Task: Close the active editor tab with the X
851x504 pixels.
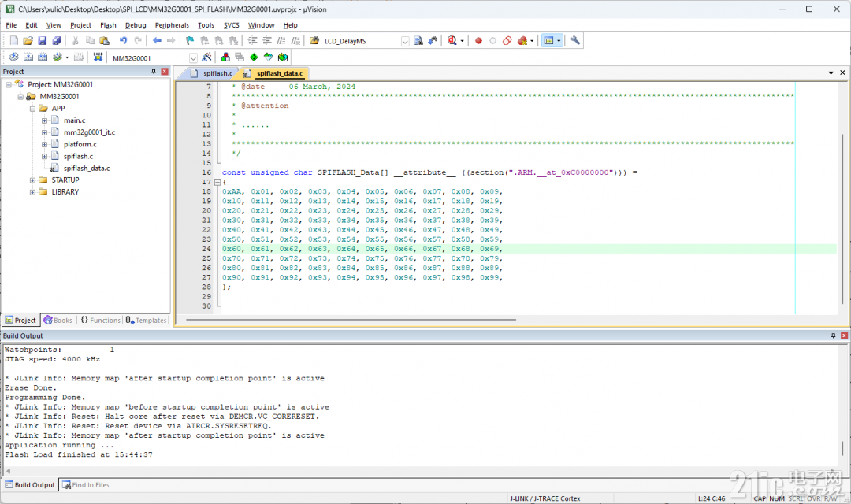Action: [843, 72]
